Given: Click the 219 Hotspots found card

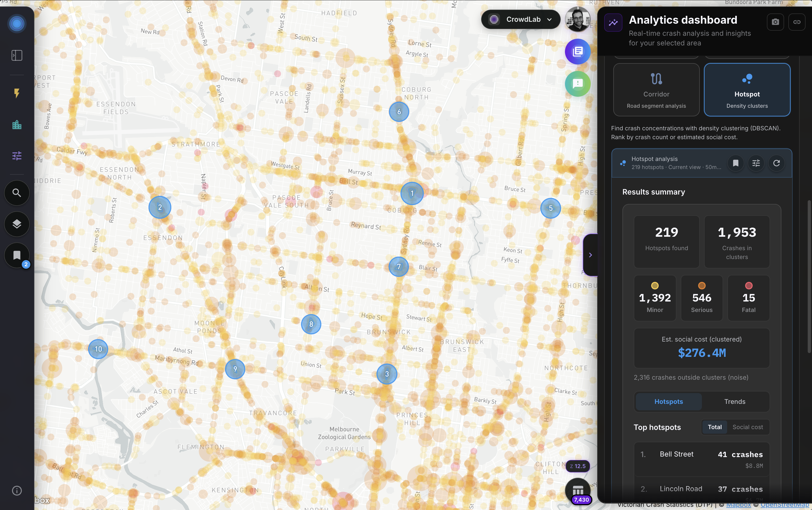Looking at the screenshot, I should click(666, 242).
